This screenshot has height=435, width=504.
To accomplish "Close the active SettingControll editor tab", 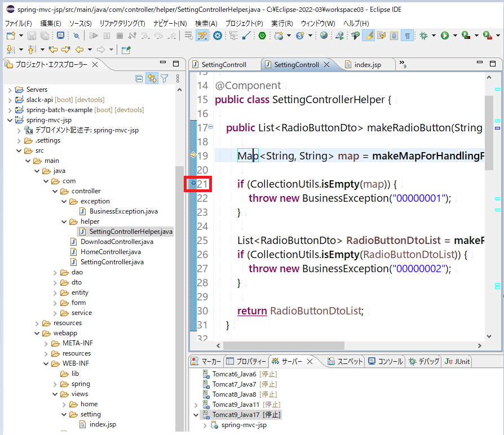I will click(326, 65).
